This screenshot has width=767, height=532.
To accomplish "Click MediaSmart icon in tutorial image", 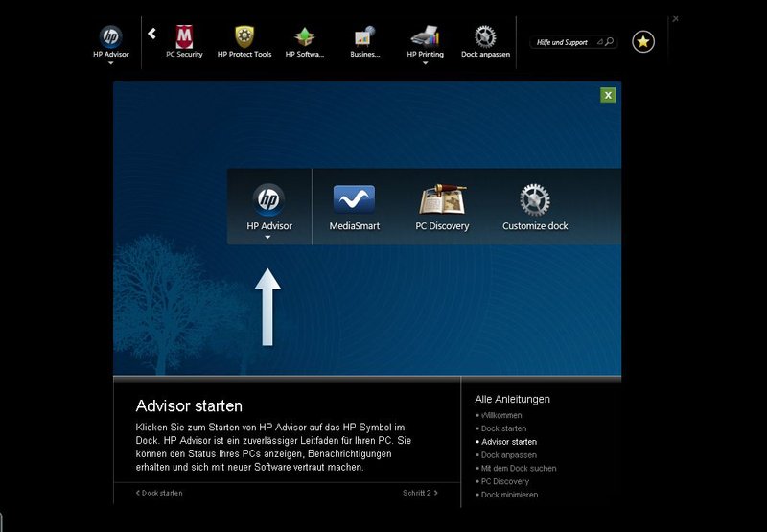I will point(354,199).
